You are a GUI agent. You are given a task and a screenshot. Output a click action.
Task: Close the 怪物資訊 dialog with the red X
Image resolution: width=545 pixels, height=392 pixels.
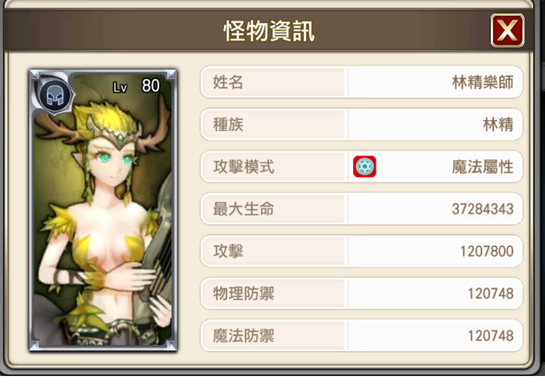pyautogui.click(x=507, y=30)
